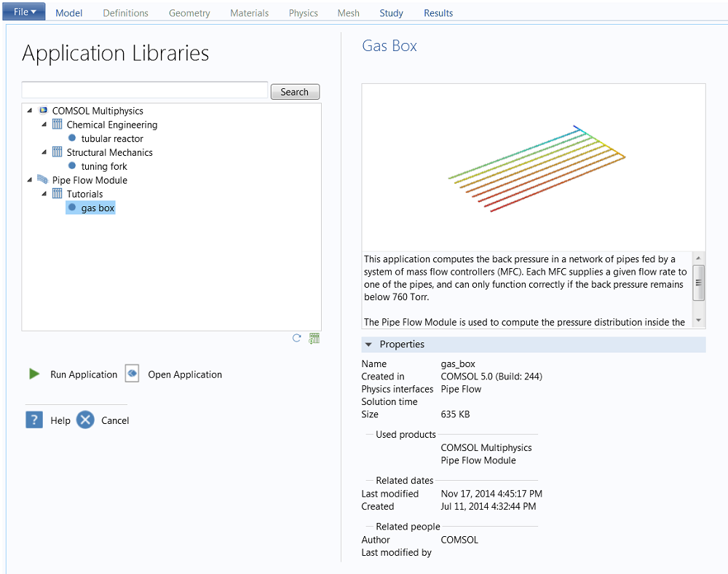
Task: View the Results tab
Action: (x=438, y=13)
